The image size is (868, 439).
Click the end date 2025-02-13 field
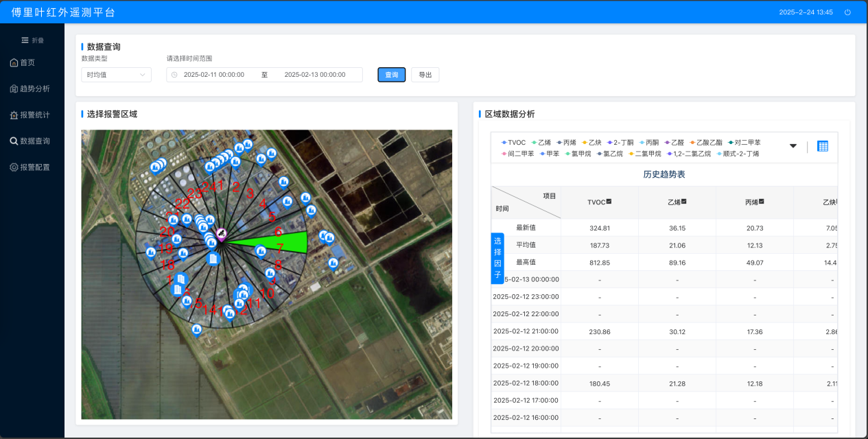click(315, 75)
